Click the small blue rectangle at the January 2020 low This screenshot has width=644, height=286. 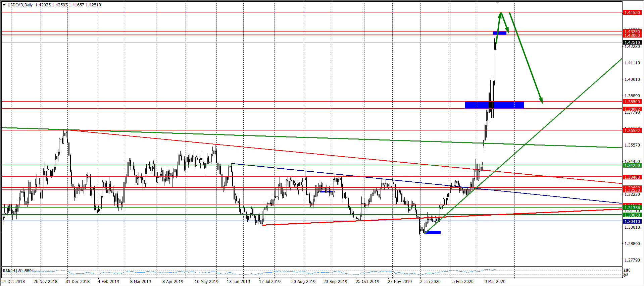pyautogui.click(x=433, y=232)
